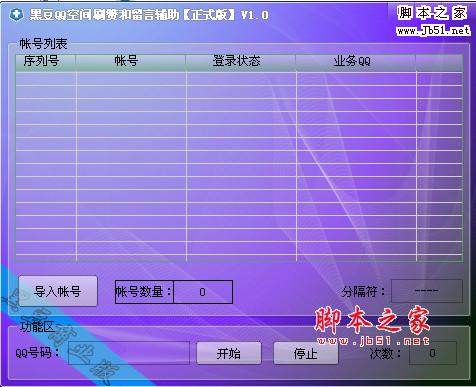Screen dimensions: 476x387
Task: Click the window title text 黑豆QQ空间刷赞和留言辅助
Action: coord(105,15)
